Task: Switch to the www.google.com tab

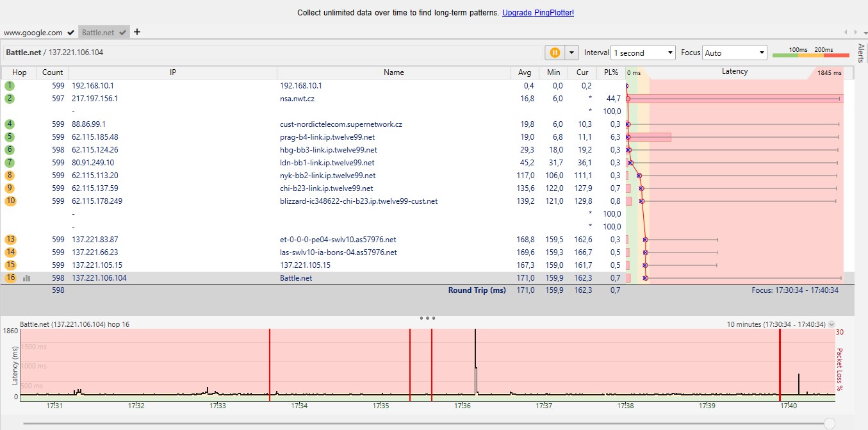Action: pos(33,32)
